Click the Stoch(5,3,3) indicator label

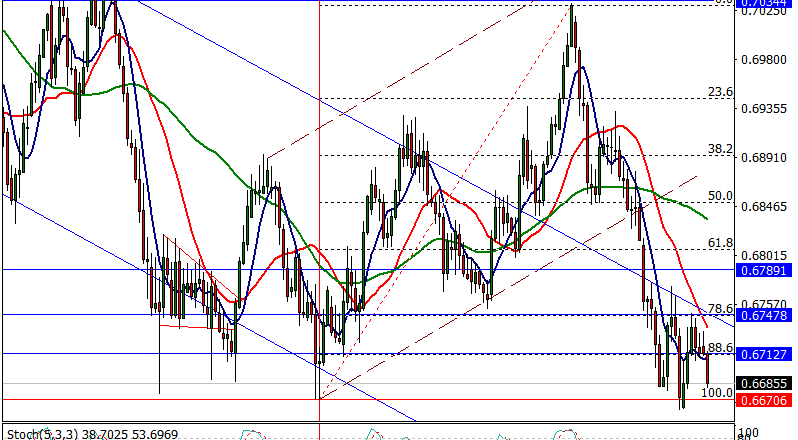pyautogui.click(x=43, y=434)
